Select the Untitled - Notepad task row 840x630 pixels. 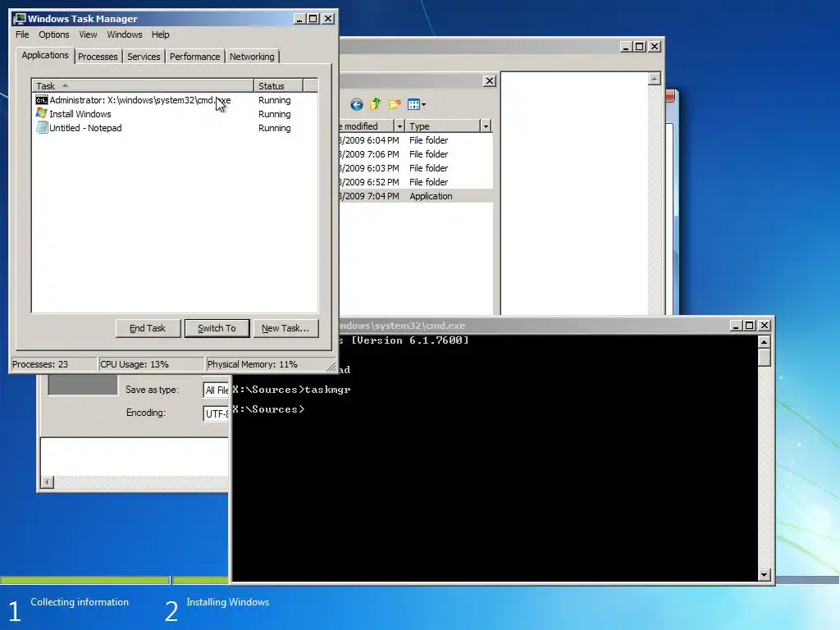tap(175, 128)
